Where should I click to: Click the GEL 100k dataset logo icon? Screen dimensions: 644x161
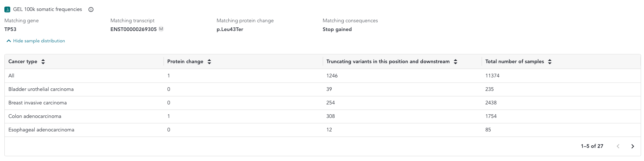7,9
